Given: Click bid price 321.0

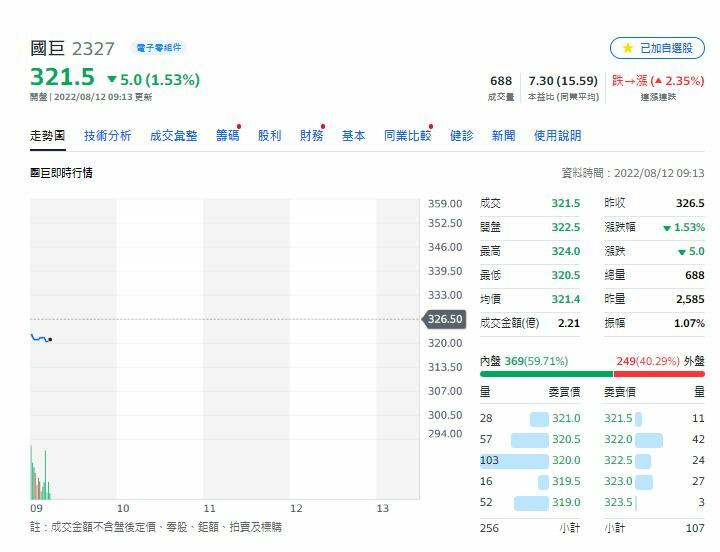Looking at the screenshot, I should click(x=566, y=418).
